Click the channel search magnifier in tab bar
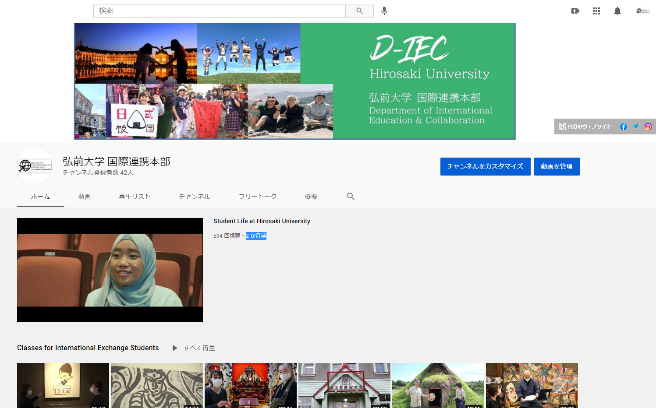This screenshot has width=656, height=408. (351, 196)
